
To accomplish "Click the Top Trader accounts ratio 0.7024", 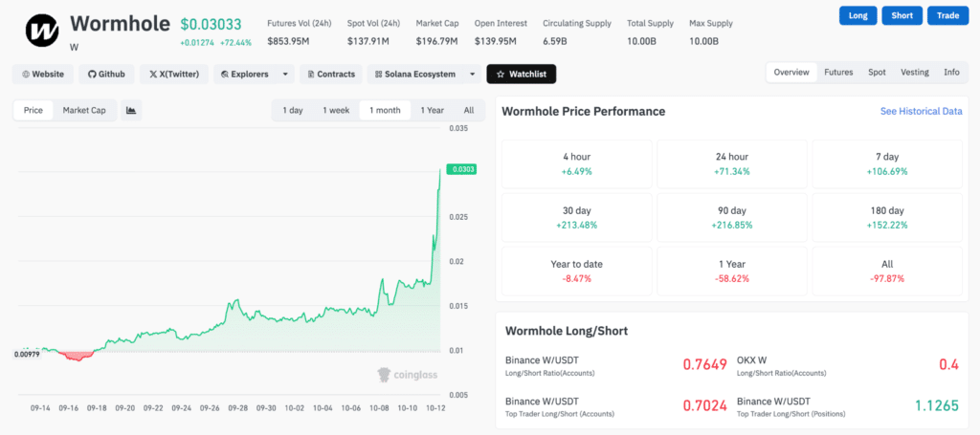I will (704, 405).
